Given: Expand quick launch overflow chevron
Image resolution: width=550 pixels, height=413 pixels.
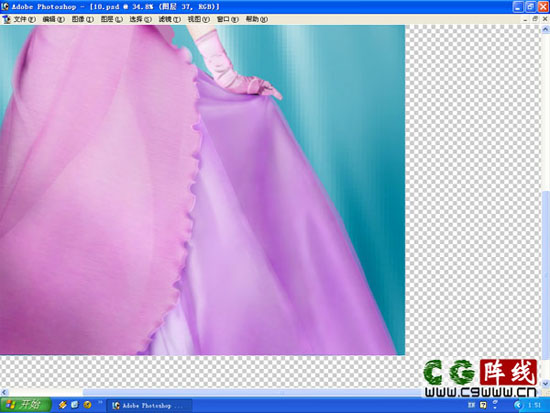Looking at the screenshot, I should click(x=100, y=402).
